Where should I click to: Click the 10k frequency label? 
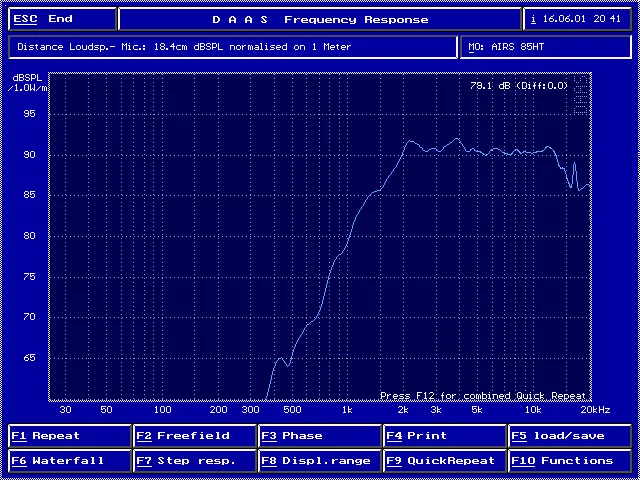tap(533, 410)
